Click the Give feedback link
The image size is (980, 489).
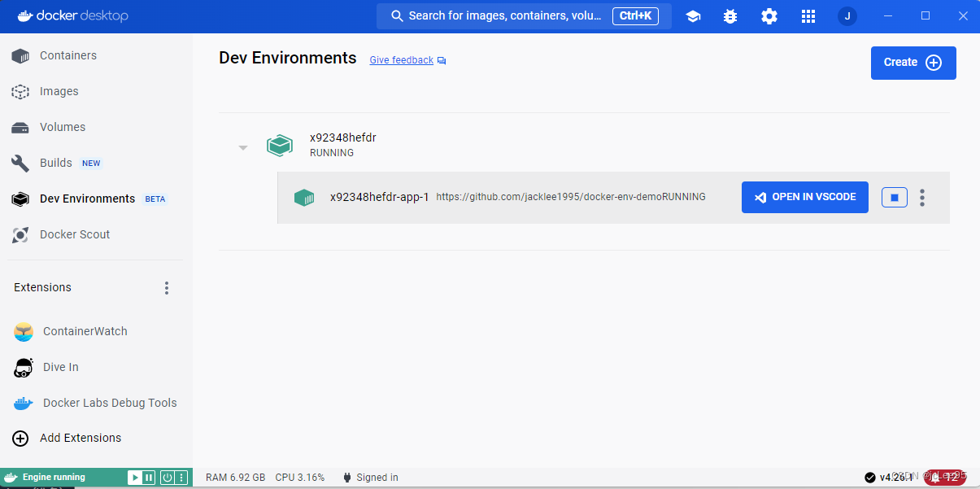pyautogui.click(x=401, y=60)
